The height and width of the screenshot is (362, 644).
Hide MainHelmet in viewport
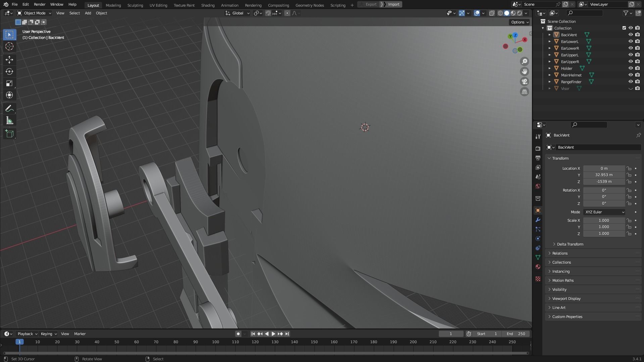coord(631,75)
